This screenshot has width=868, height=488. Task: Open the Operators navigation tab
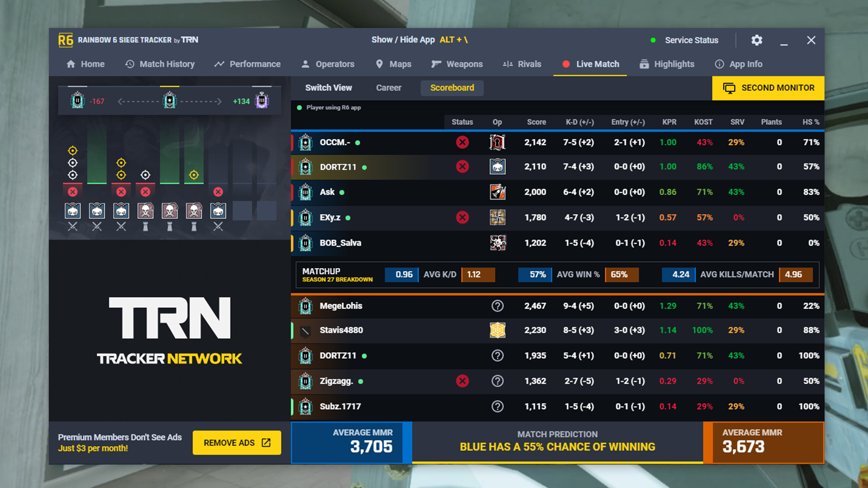(x=329, y=64)
